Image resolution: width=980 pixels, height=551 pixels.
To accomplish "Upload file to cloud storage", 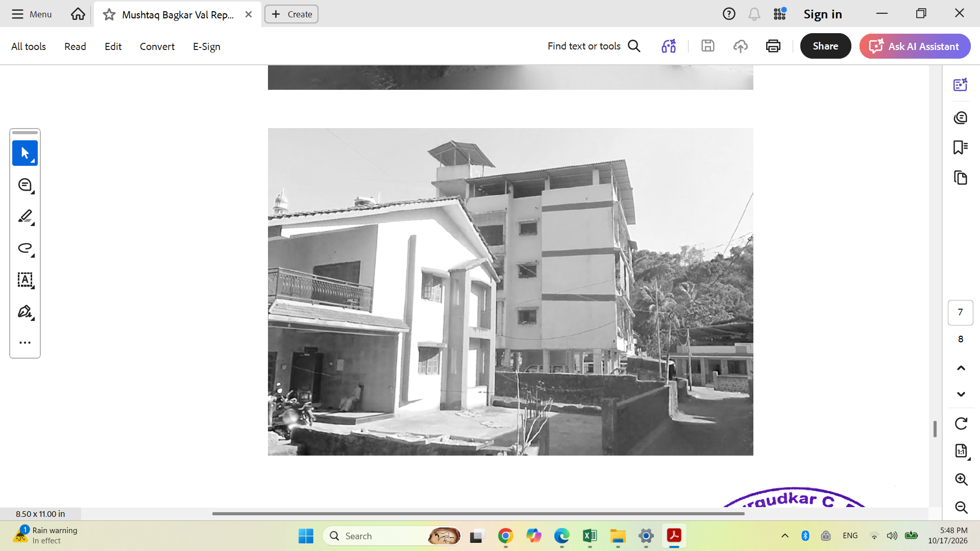I will coord(740,46).
